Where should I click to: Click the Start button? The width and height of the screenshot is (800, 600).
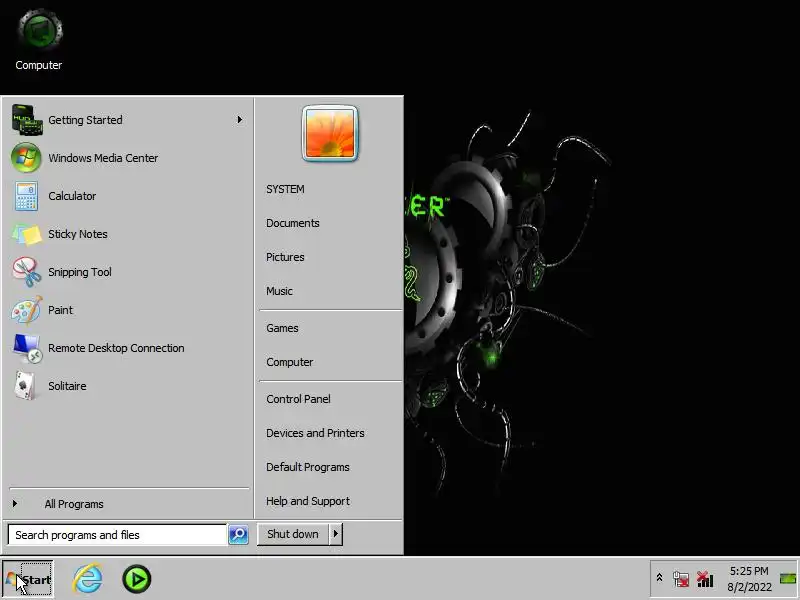pyautogui.click(x=28, y=579)
